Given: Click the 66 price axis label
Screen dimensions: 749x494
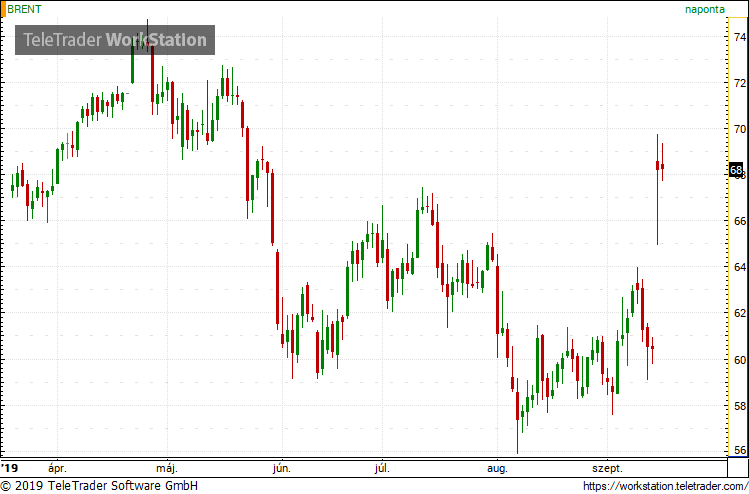Looking at the screenshot, I should 740,221.
